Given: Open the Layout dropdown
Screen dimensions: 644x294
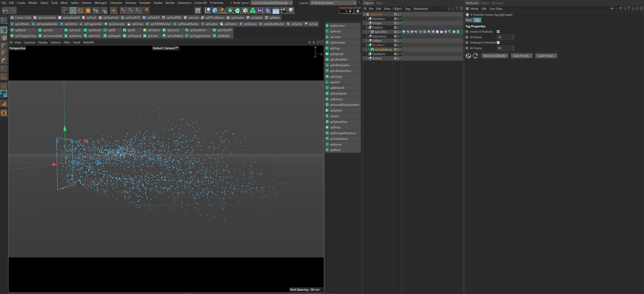Looking at the screenshot, I should (x=333, y=3).
